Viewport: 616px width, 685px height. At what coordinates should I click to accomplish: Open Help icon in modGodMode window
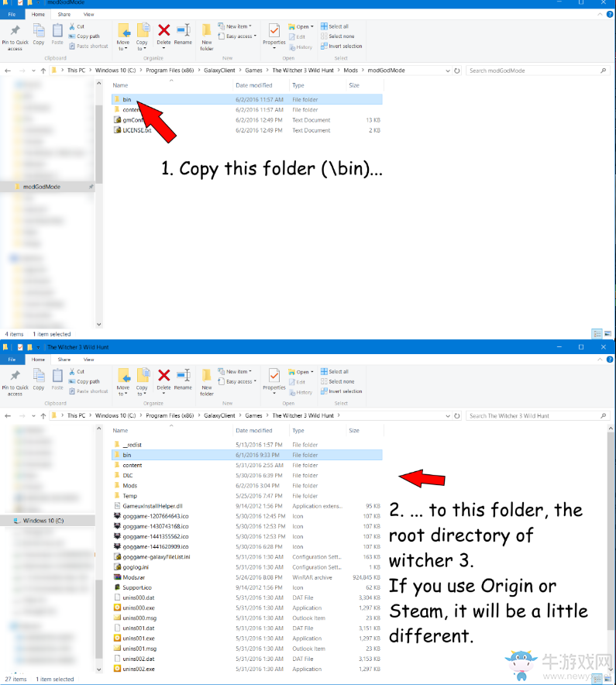pyautogui.click(x=610, y=15)
